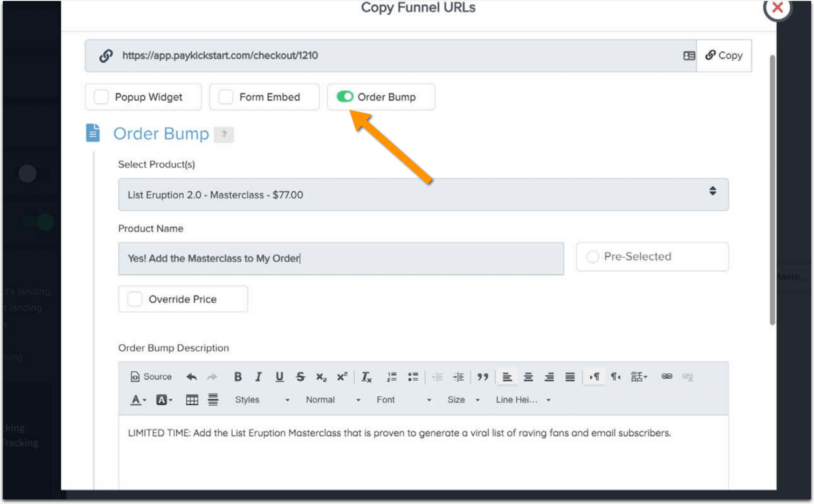
Task: Click the Copy URL button
Action: click(724, 56)
